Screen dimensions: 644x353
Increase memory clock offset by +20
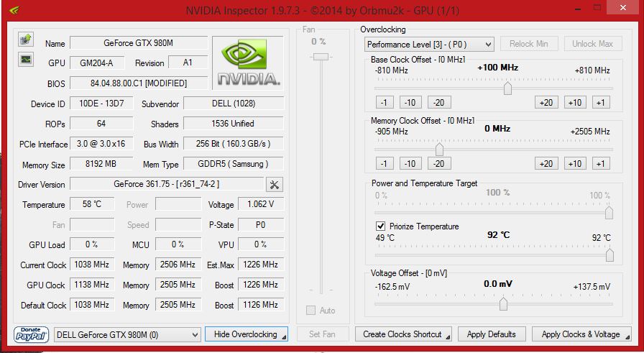[546, 163]
